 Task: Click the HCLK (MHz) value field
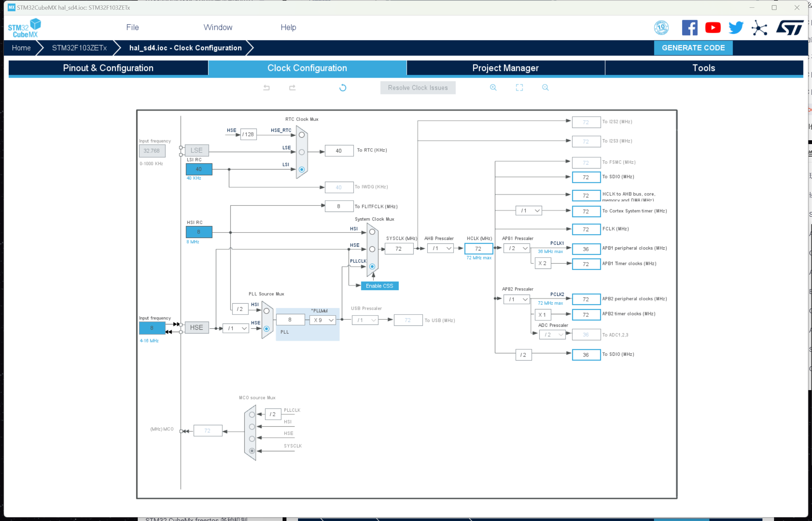coord(478,249)
